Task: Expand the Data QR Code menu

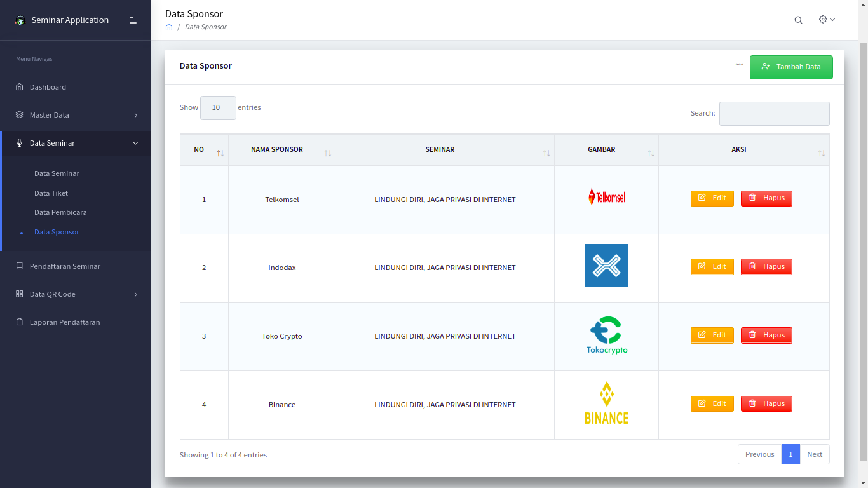Action: tap(76, 294)
